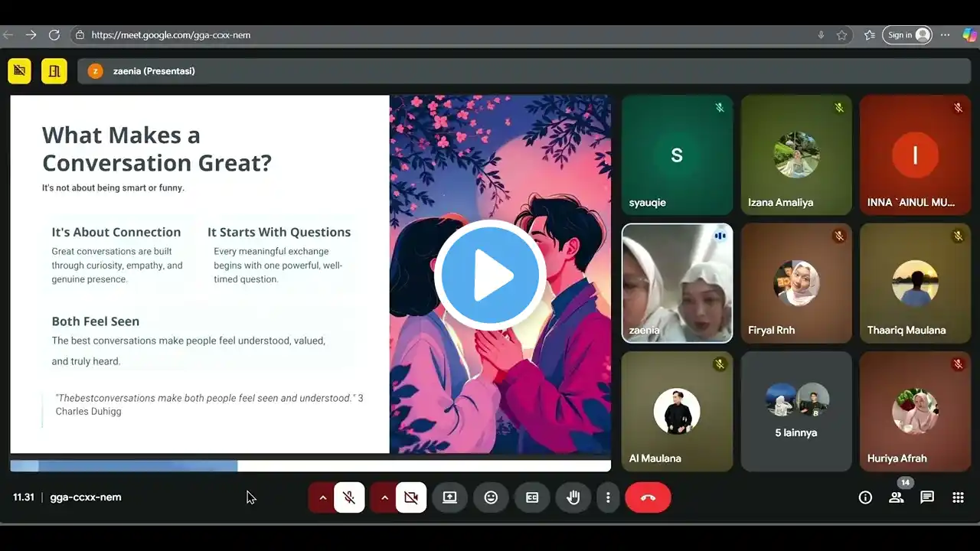View site information icon in address bar
The width and height of the screenshot is (980, 551).
[80, 35]
